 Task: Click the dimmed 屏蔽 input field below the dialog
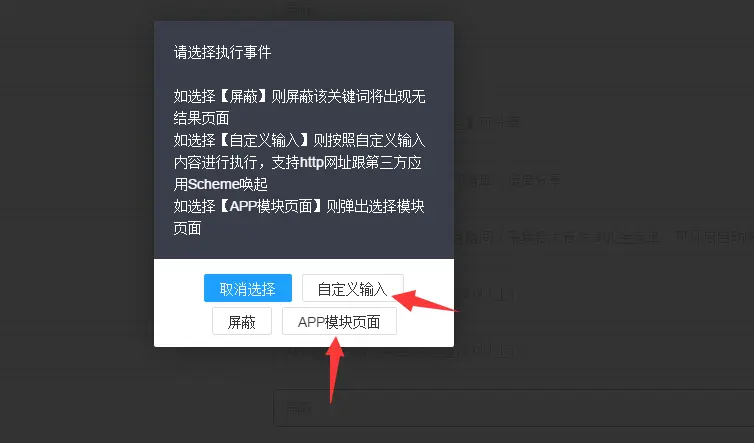coord(514,408)
